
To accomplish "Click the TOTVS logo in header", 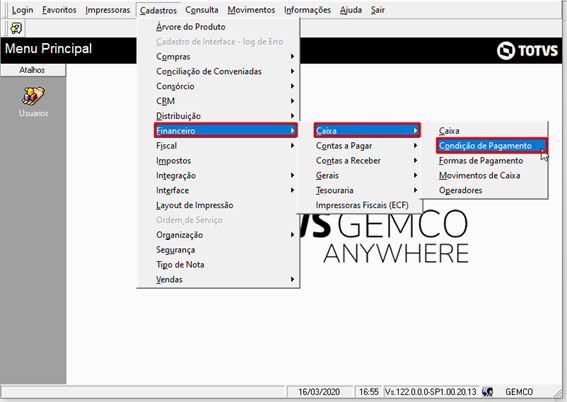I will click(x=528, y=50).
